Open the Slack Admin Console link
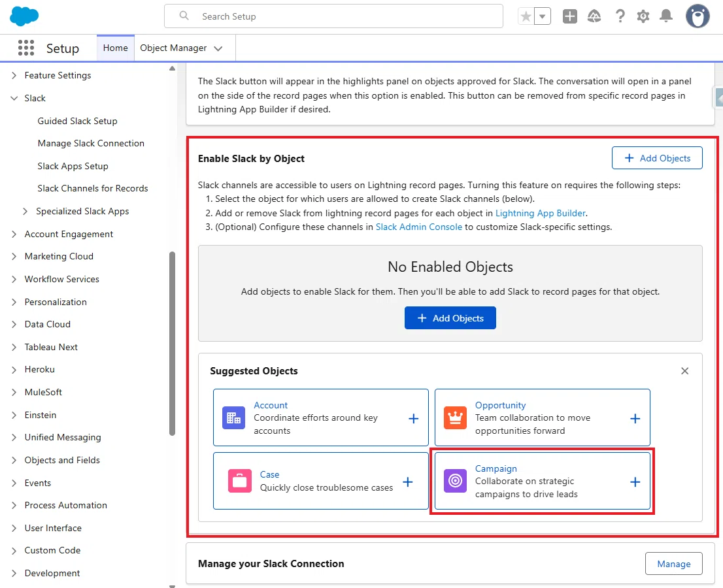The width and height of the screenshot is (723, 588). (x=418, y=227)
